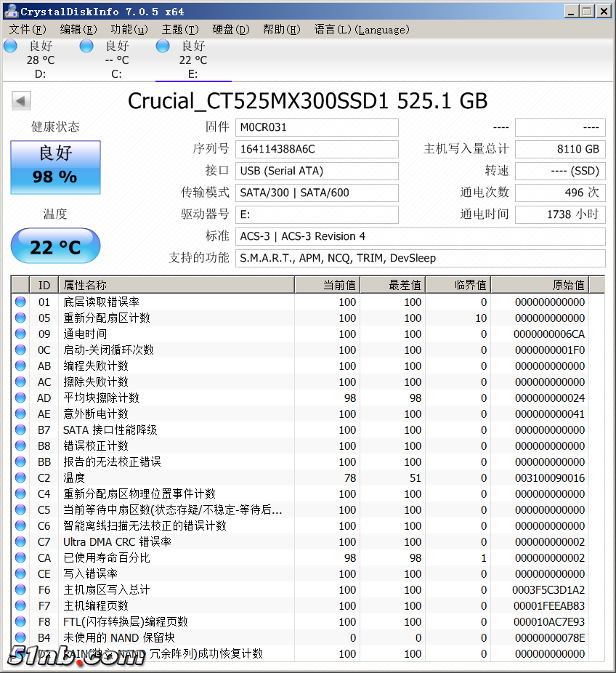Select drive D: status orb
The width and height of the screenshot is (616, 673).
[x=10, y=47]
